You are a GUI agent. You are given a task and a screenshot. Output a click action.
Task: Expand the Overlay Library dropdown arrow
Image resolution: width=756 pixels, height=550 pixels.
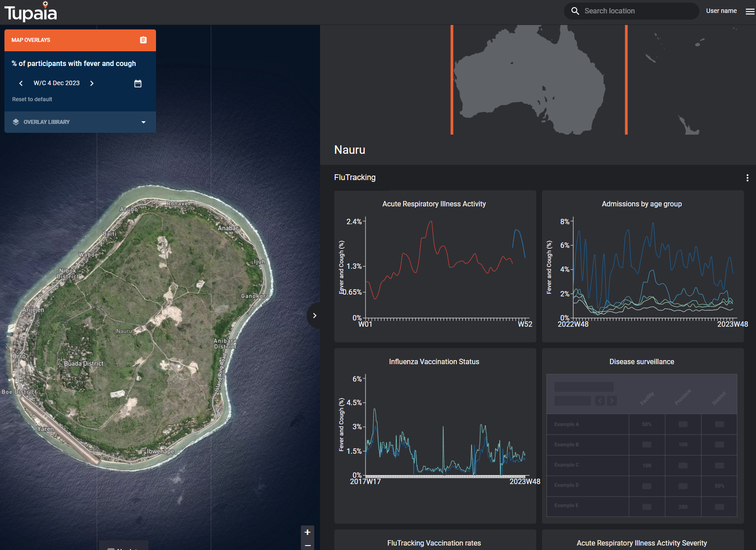pyautogui.click(x=144, y=122)
